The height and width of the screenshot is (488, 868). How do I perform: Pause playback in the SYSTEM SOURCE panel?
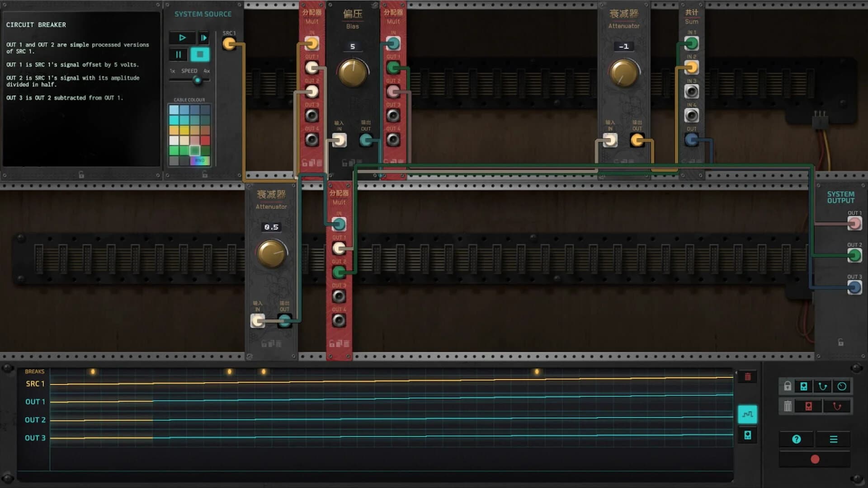coord(178,54)
